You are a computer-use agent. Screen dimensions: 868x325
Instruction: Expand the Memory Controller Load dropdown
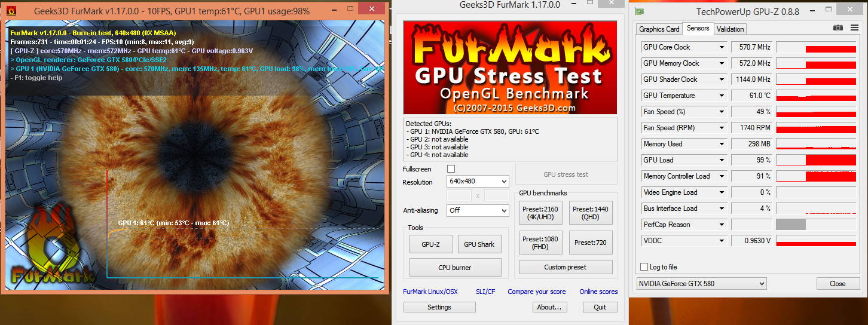point(722,176)
